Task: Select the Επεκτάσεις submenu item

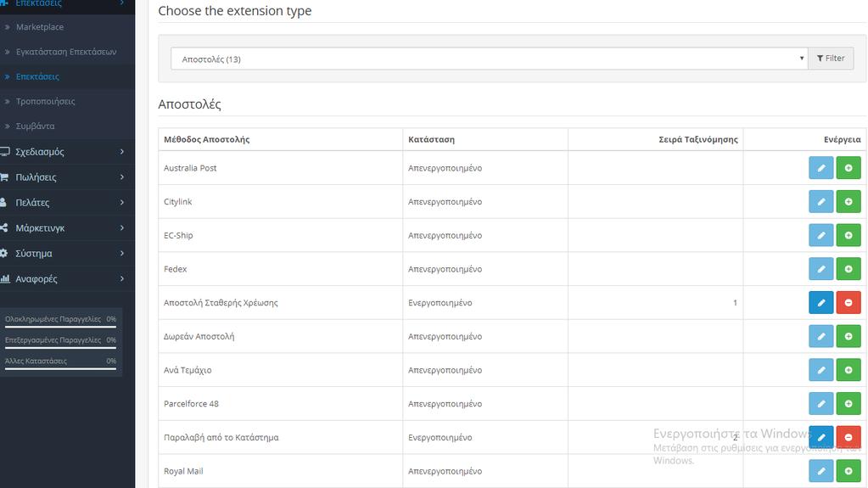Action: [37, 76]
